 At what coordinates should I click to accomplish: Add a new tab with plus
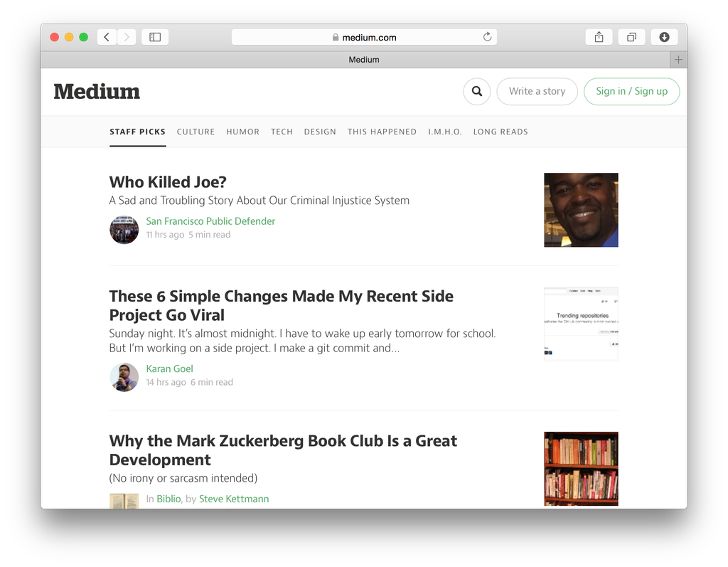pos(678,60)
